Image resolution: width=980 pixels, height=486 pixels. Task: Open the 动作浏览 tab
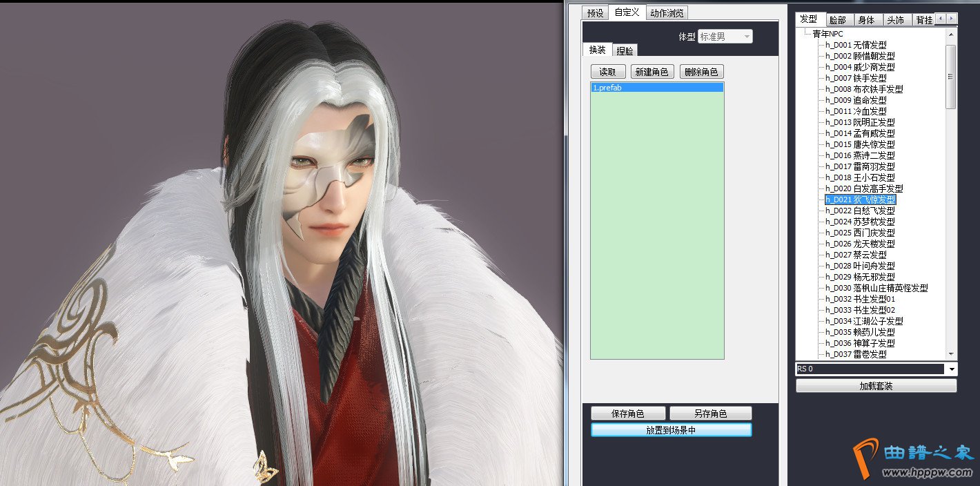667,13
